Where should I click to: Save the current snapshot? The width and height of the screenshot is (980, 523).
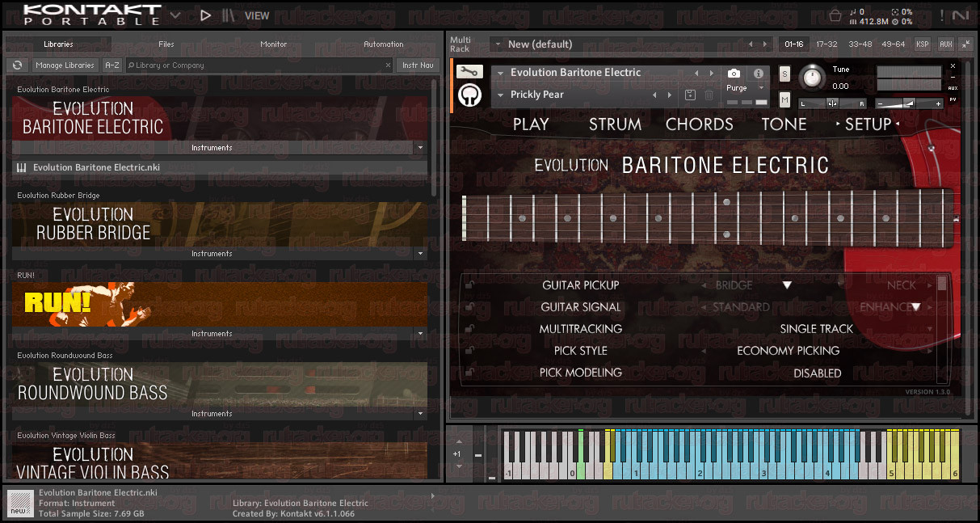[x=690, y=95]
